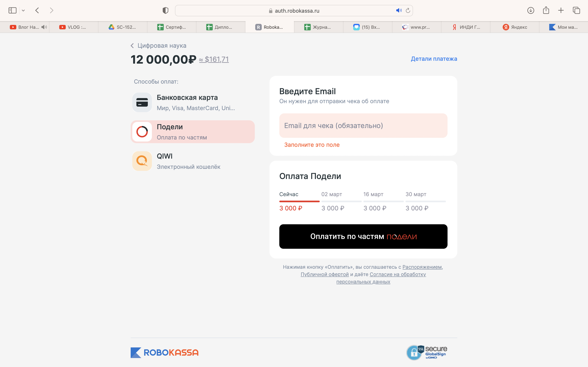Switch to the Журна... tab
588x367 pixels.
click(x=318, y=27)
